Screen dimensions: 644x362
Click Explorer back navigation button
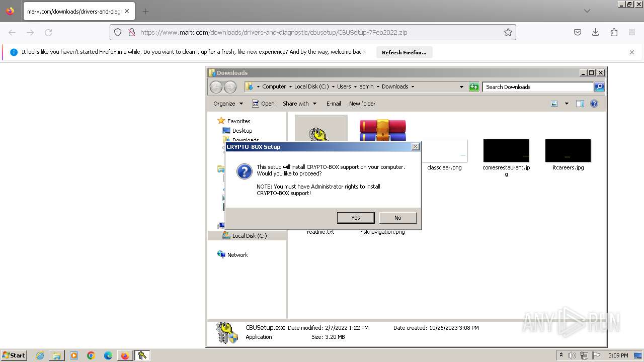click(x=216, y=87)
